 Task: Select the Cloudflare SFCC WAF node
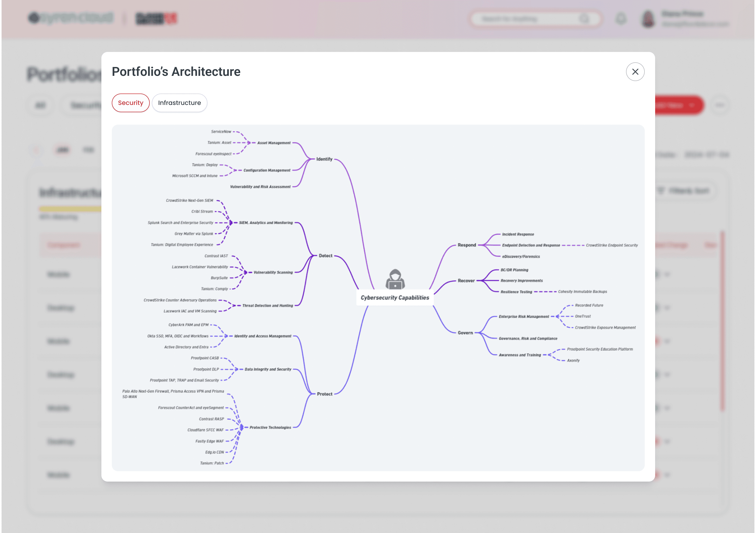coord(205,430)
